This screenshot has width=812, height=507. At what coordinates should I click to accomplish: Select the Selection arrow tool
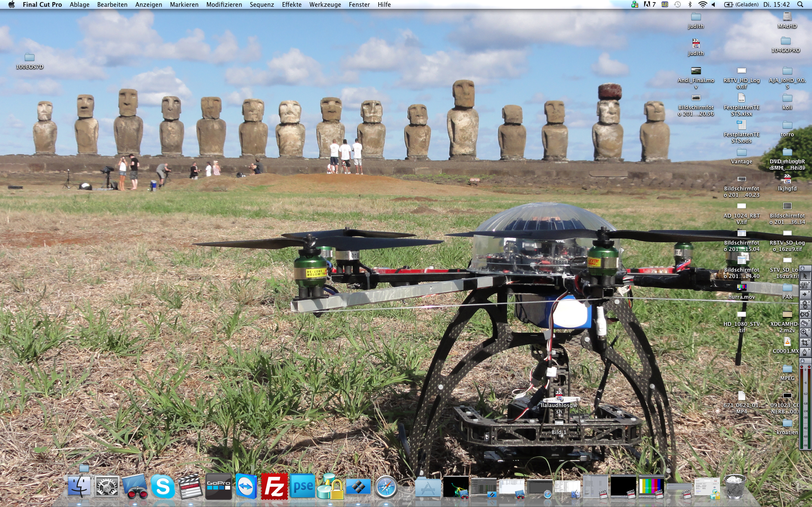point(805,276)
